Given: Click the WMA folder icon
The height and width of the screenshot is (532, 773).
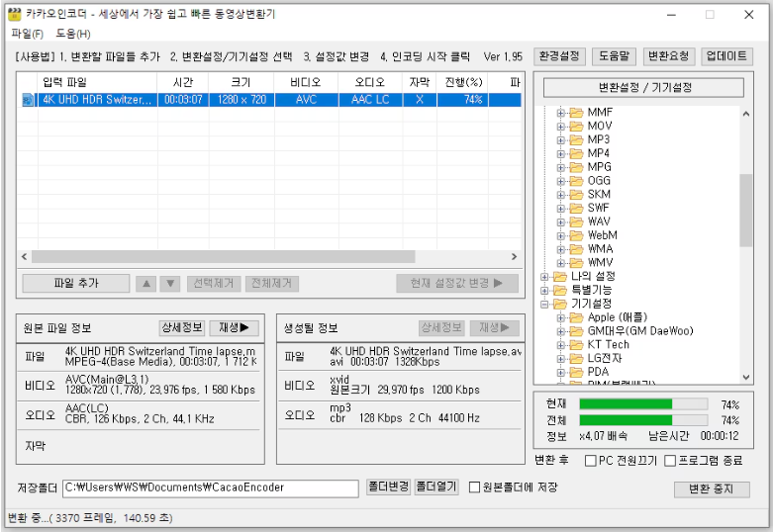Looking at the screenshot, I should (x=576, y=249).
